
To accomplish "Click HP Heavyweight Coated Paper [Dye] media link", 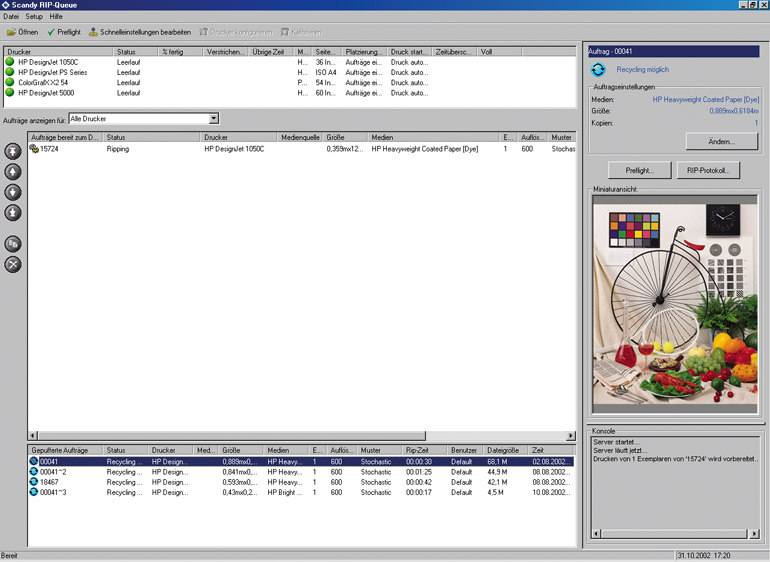I will pyautogui.click(x=705, y=99).
